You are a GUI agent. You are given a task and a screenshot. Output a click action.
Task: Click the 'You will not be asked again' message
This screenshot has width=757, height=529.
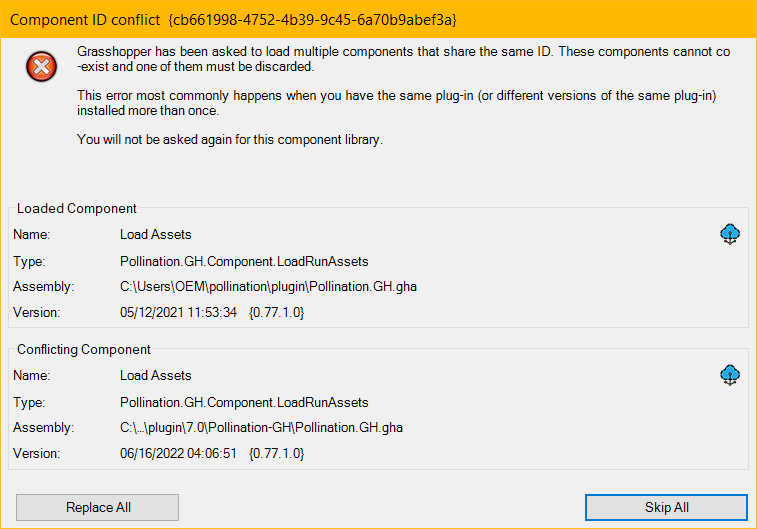pyautogui.click(x=230, y=139)
